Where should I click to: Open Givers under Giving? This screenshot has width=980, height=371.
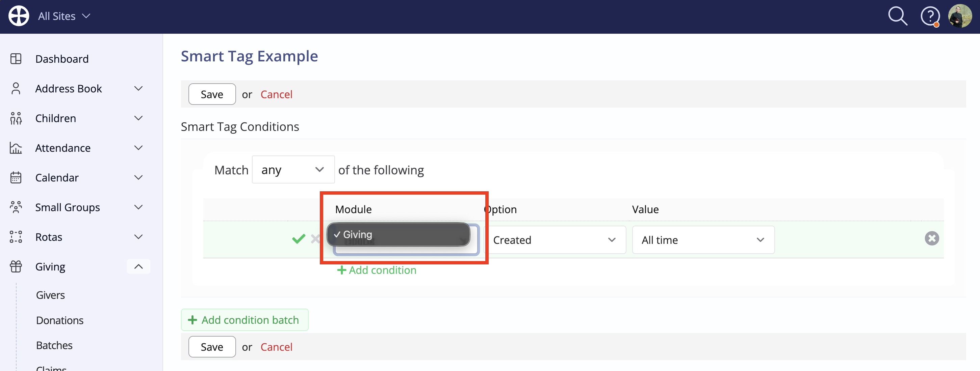tap(50, 295)
